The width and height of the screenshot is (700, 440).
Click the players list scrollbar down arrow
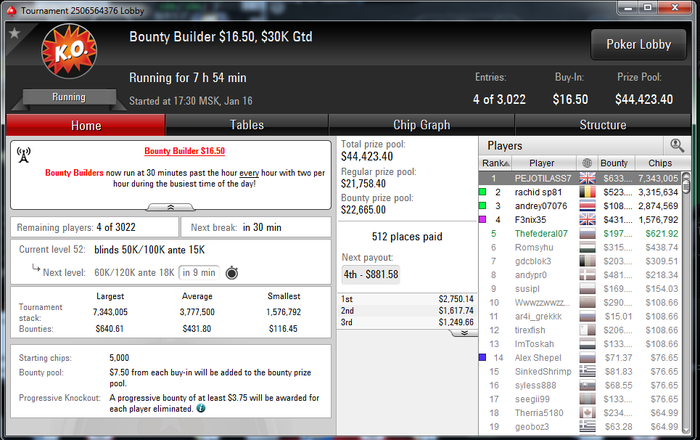[686, 428]
